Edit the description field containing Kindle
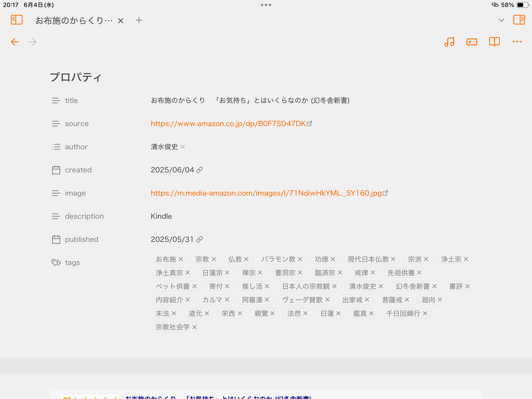The image size is (532, 399). click(x=161, y=216)
